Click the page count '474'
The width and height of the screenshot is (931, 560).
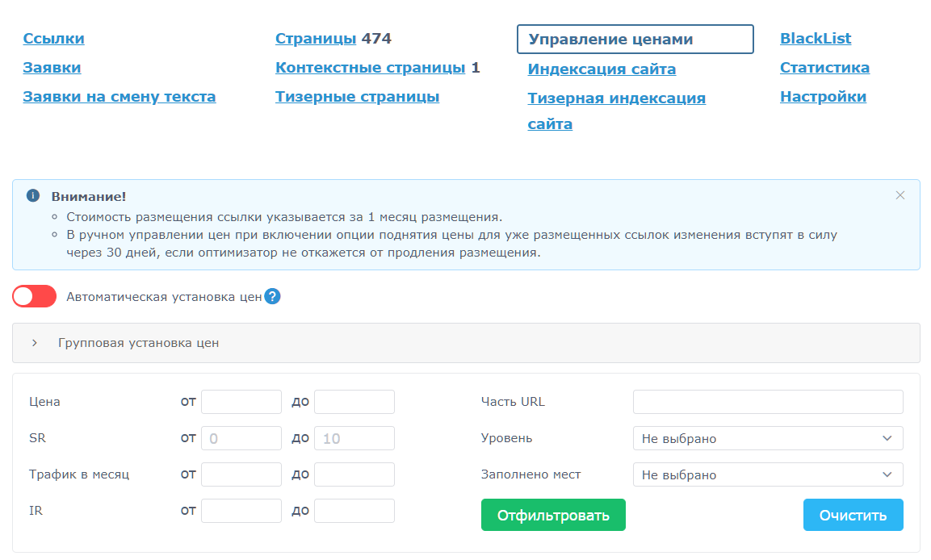click(376, 39)
